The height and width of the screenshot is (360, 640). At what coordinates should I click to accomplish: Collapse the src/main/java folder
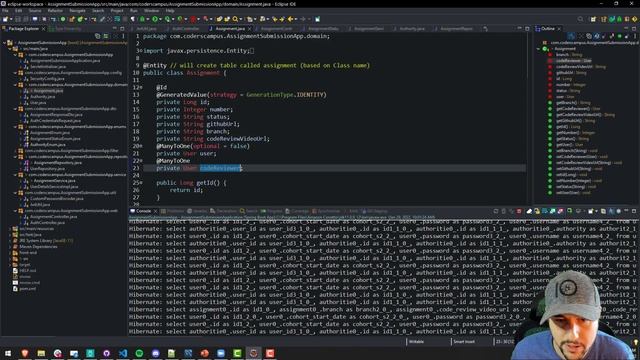pos(10,49)
